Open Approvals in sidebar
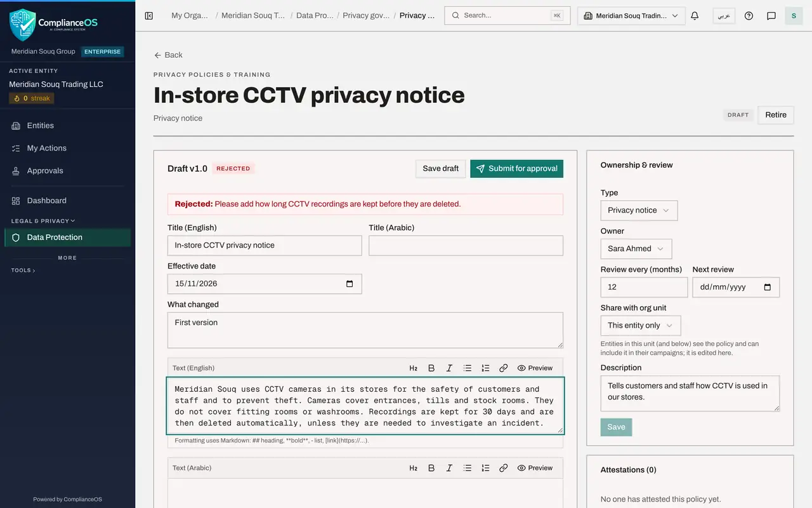The image size is (812, 508). pyautogui.click(x=68, y=171)
